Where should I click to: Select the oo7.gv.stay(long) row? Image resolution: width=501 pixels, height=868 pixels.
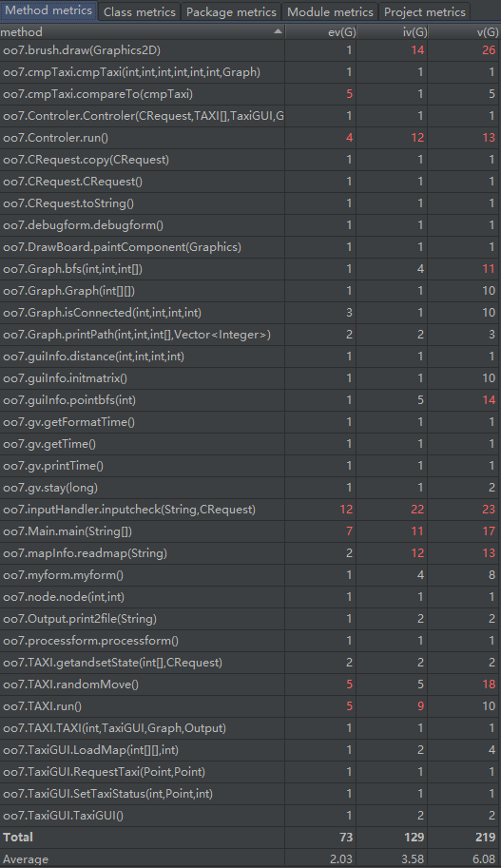pos(250,488)
